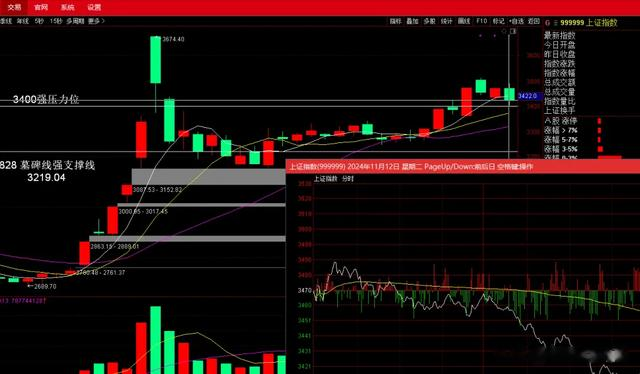This screenshot has width=640, height=374.
Task: Open the 官网 menu
Action: click(41, 7)
